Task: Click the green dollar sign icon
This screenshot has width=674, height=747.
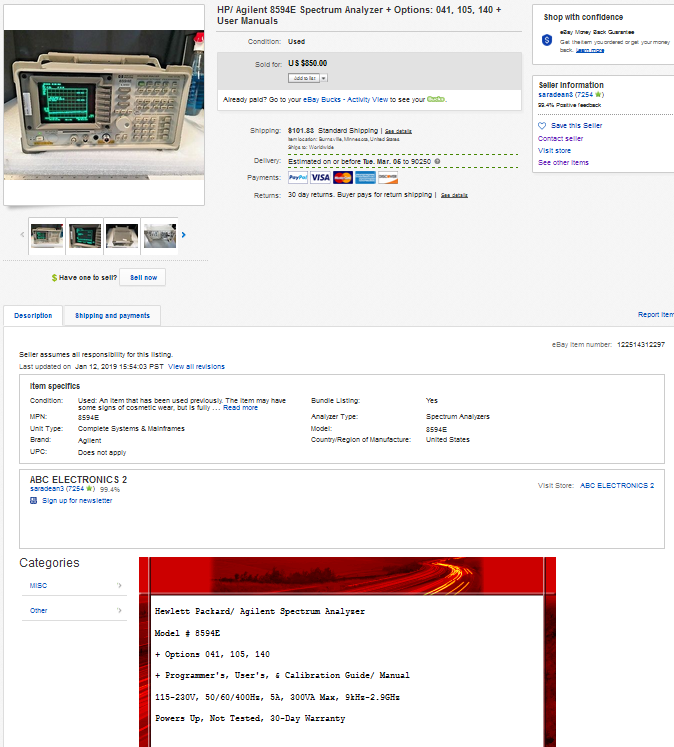Action: (x=54, y=278)
